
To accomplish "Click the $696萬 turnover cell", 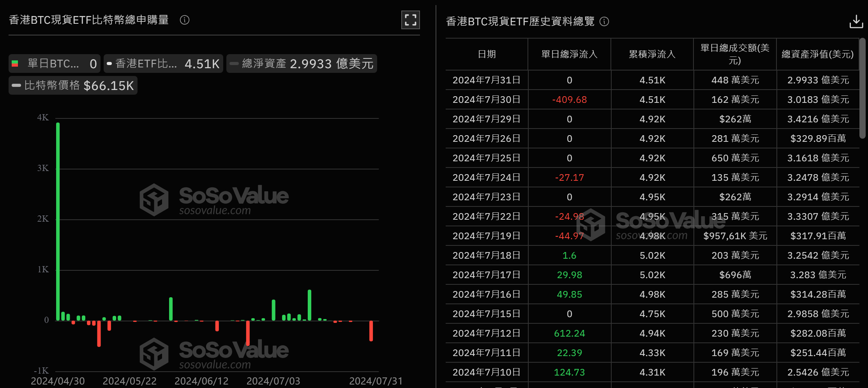I will coord(735,275).
